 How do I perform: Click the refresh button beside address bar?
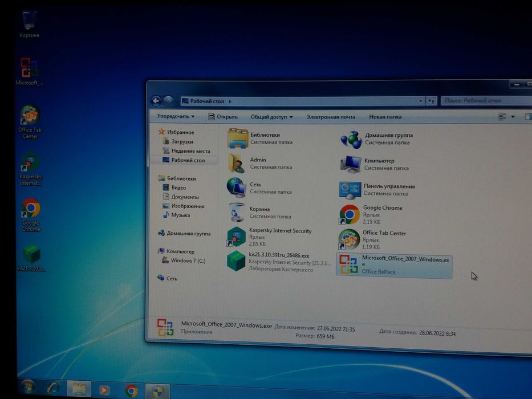click(x=431, y=101)
